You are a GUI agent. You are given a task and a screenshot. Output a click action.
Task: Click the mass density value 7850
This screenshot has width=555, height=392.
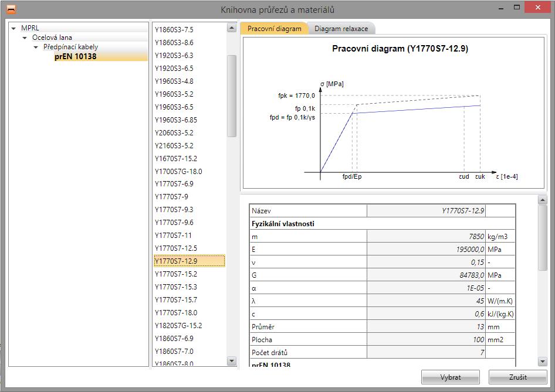point(426,237)
